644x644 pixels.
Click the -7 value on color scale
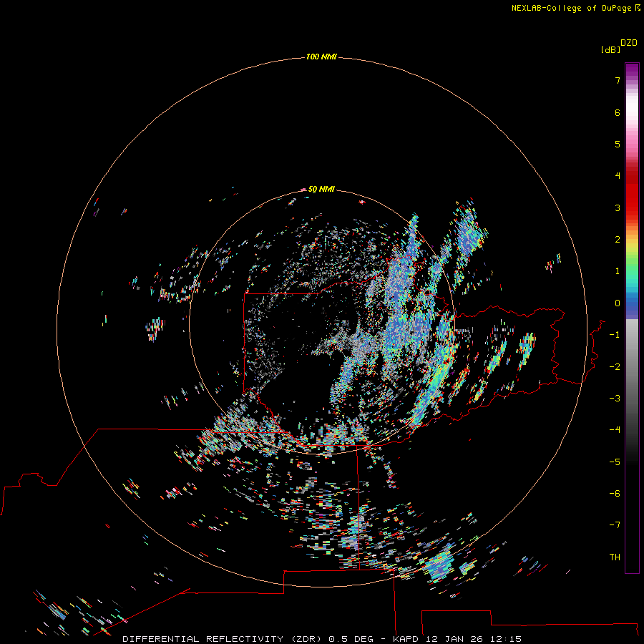615,525
